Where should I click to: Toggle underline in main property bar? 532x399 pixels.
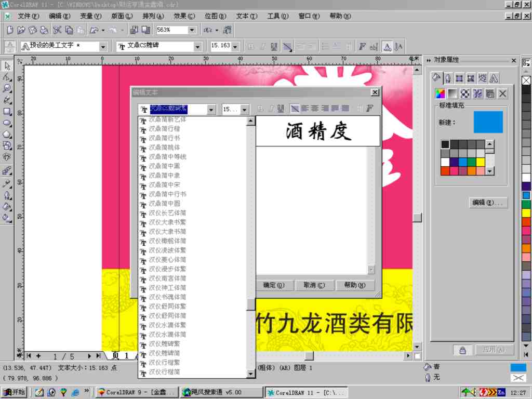coord(274,46)
